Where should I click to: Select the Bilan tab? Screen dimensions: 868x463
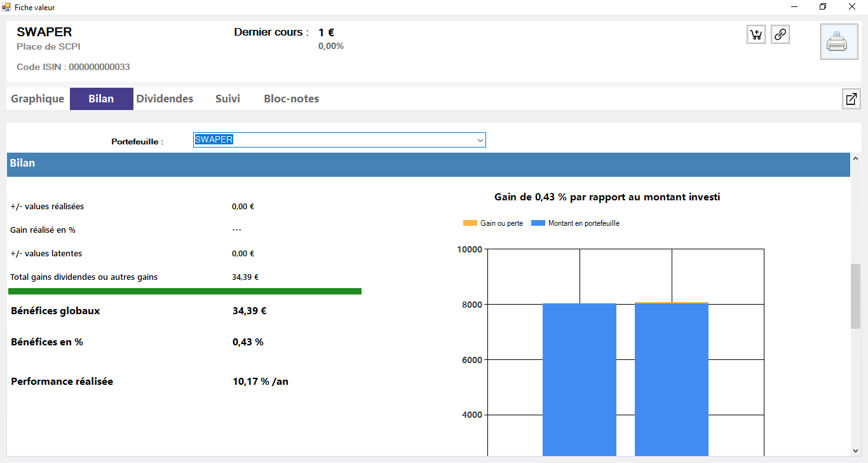(x=101, y=99)
